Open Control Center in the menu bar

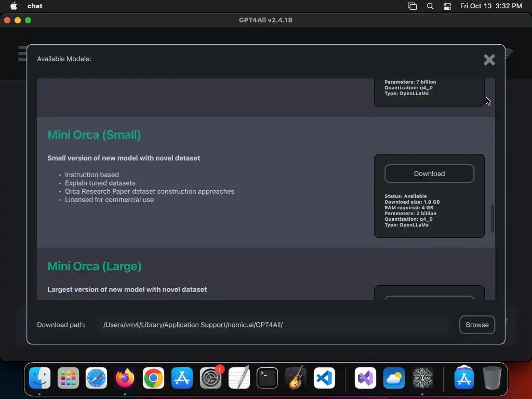click(447, 6)
